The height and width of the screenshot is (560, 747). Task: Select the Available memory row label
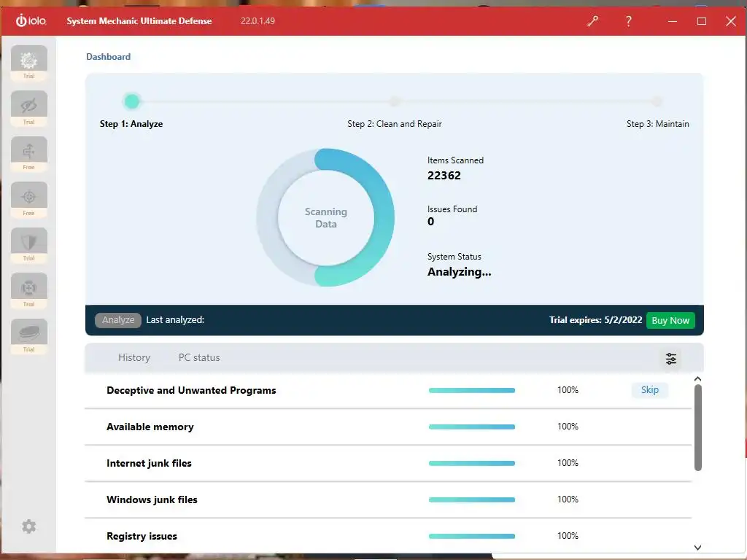[x=150, y=427]
